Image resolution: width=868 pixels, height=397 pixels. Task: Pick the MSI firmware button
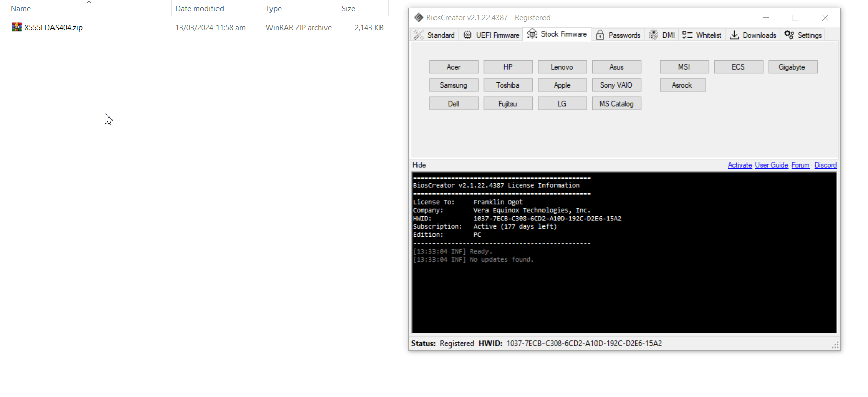[x=684, y=67]
